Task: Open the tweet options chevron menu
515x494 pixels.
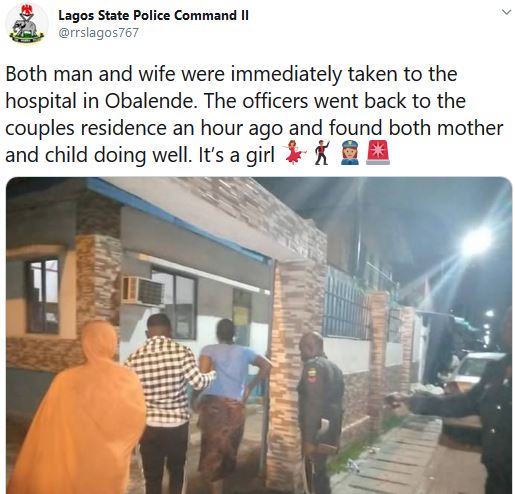Action: coord(506,13)
